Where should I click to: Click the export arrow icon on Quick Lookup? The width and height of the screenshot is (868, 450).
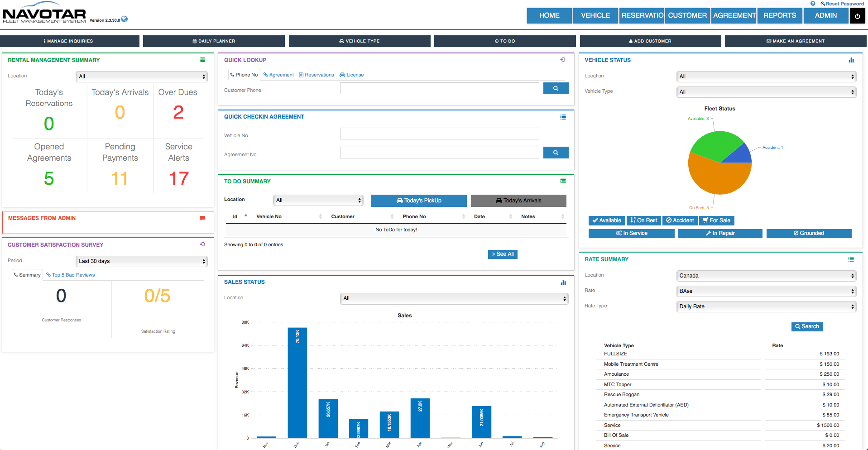click(x=563, y=59)
